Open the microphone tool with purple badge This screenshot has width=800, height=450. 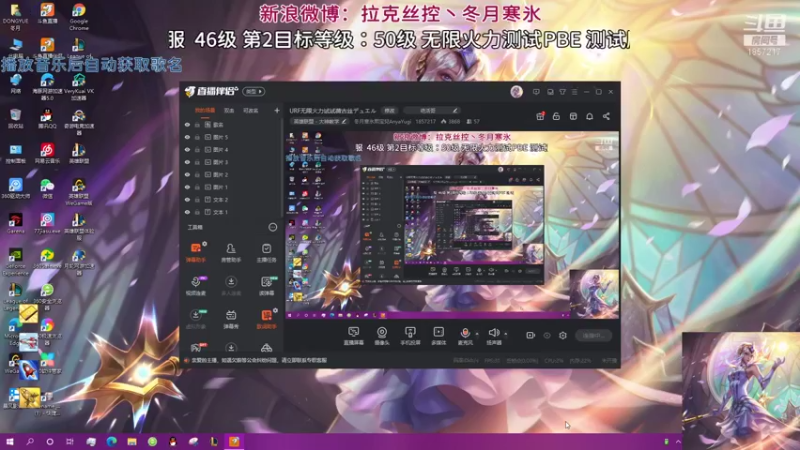pos(196,285)
